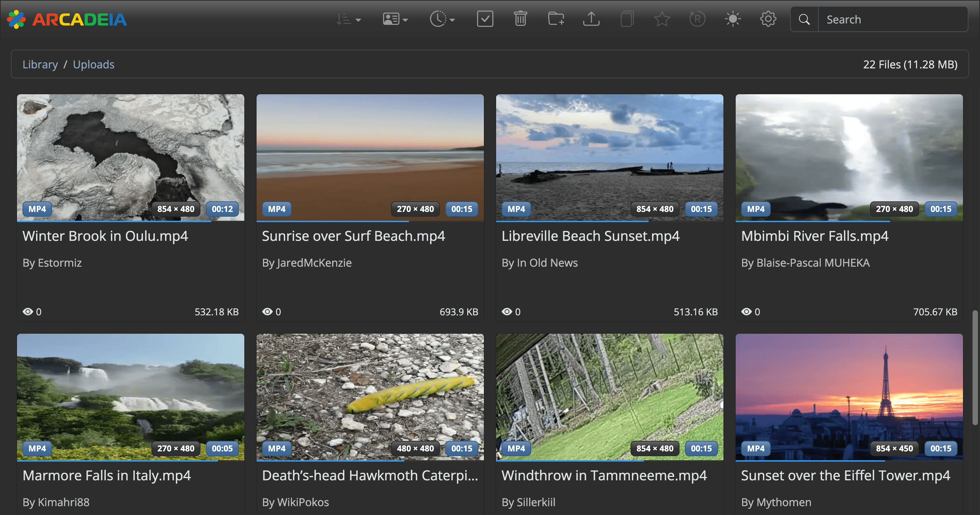The height and width of the screenshot is (515, 980).
Task: Open Death's-head Hawkmoth Caterpillar thumbnail
Action: tap(370, 397)
